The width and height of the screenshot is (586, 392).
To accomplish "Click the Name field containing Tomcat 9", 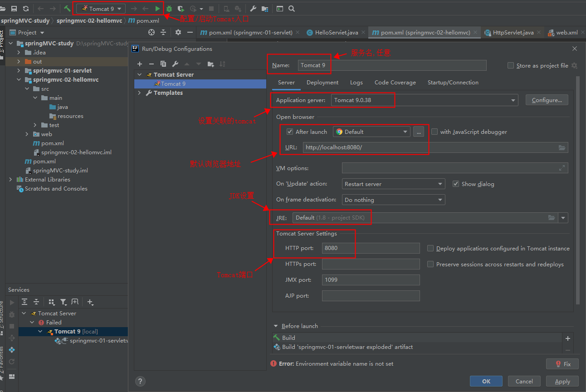I will click(x=392, y=65).
